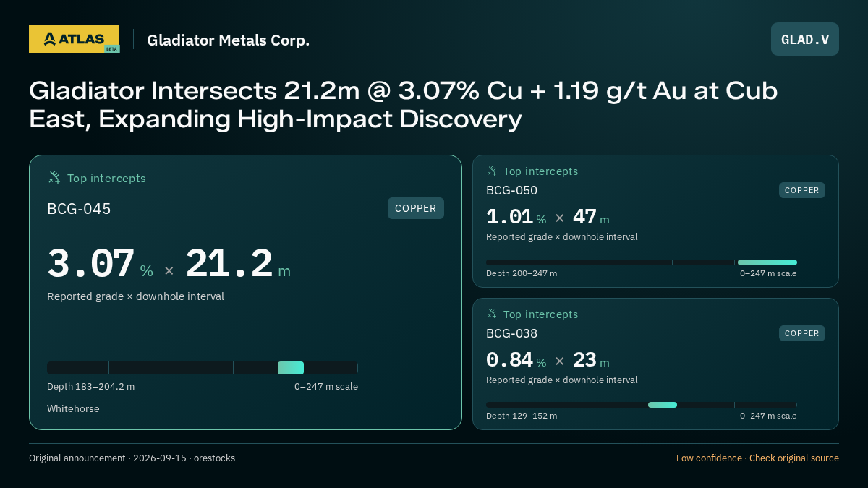Click '0–247 m scale' label in BCG-050 card
The width and height of the screenshot is (868, 488).
pyautogui.click(x=768, y=273)
